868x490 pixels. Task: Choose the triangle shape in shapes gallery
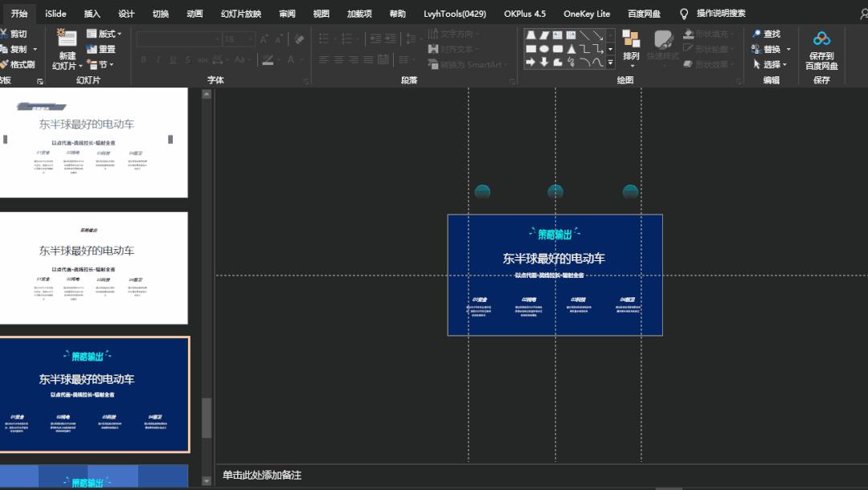[x=571, y=49]
